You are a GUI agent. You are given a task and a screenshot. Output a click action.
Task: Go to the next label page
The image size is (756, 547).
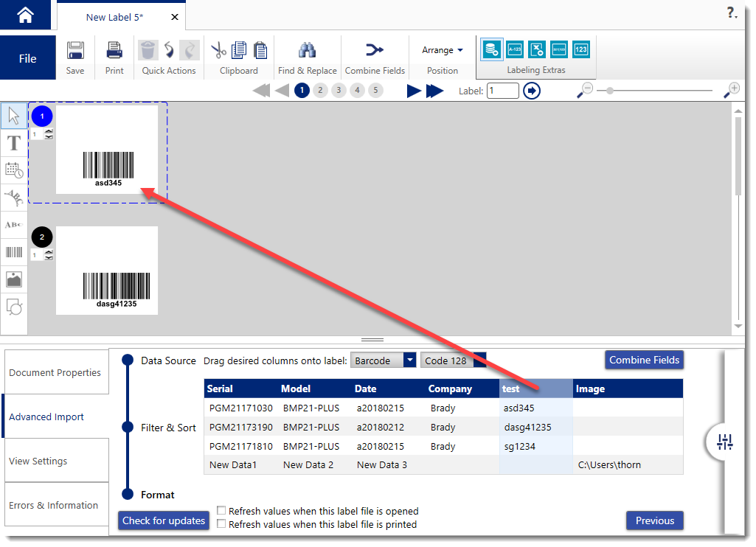click(414, 91)
